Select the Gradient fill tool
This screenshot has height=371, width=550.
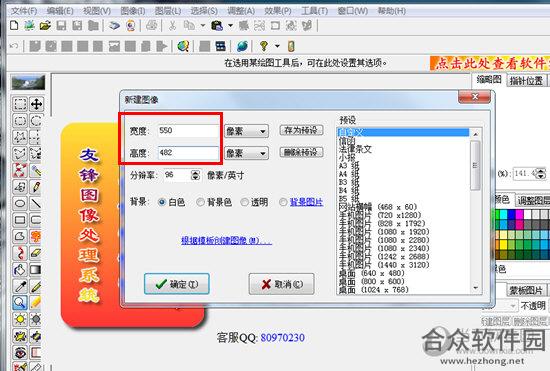[x=36, y=270]
